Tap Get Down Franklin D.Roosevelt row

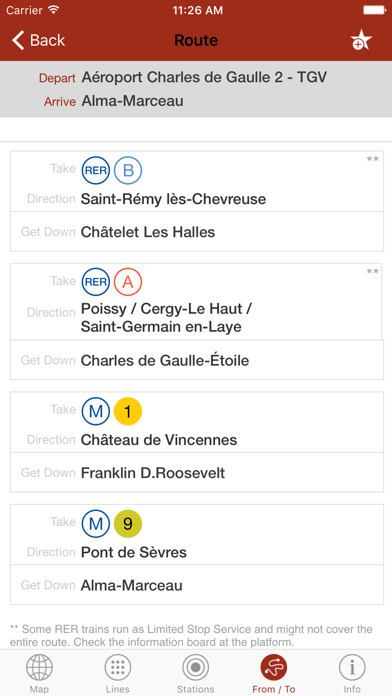pyautogui.click(x=197, y=473)
